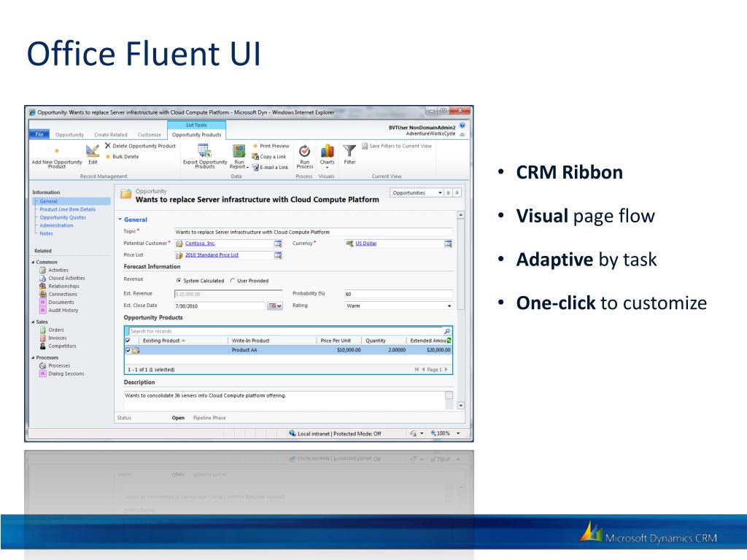Click the Topic input field
747x560 pixels.
314,232
